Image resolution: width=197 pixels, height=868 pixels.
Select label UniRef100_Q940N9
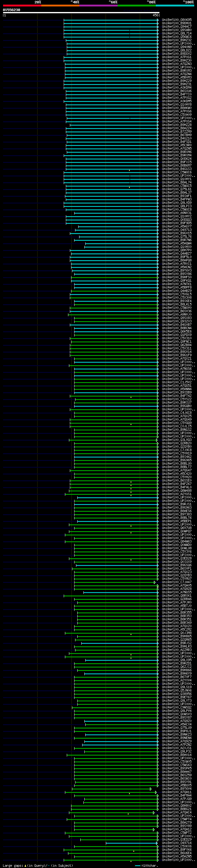click(x=177, y=47)
